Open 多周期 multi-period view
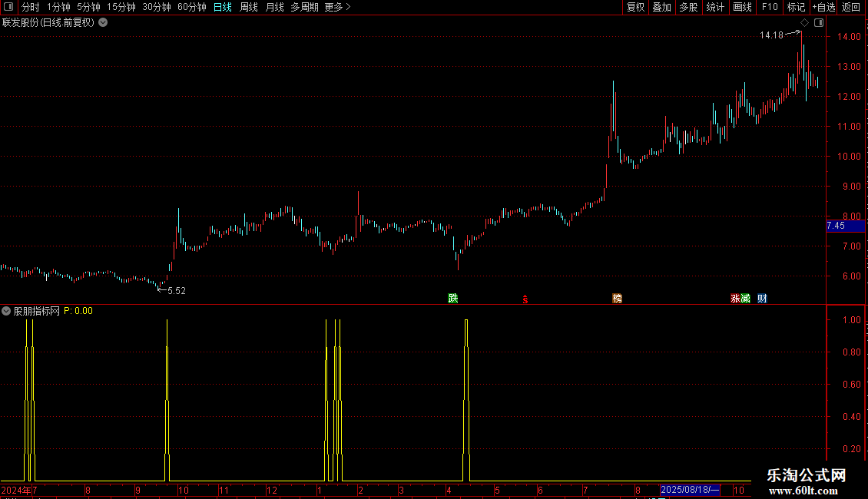The image size is (868, 499). click(304, 7)
